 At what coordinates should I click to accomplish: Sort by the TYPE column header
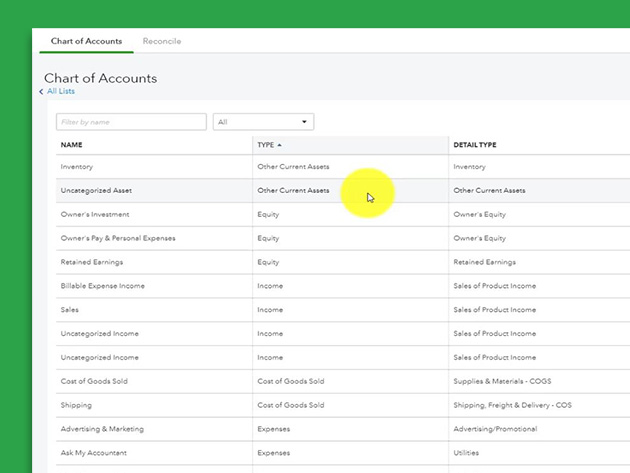point(266,145)
